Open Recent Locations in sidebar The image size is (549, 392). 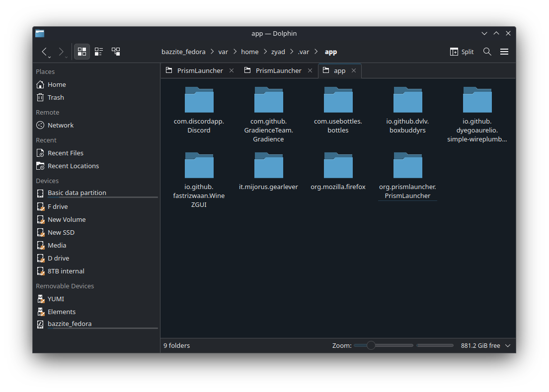[x=96, y=166]
